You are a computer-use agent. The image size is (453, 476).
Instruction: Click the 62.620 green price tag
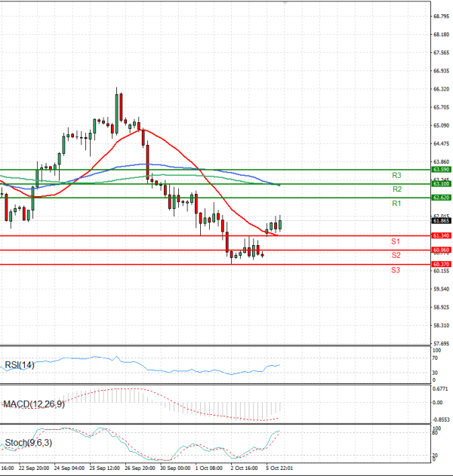tap(441, 198)
